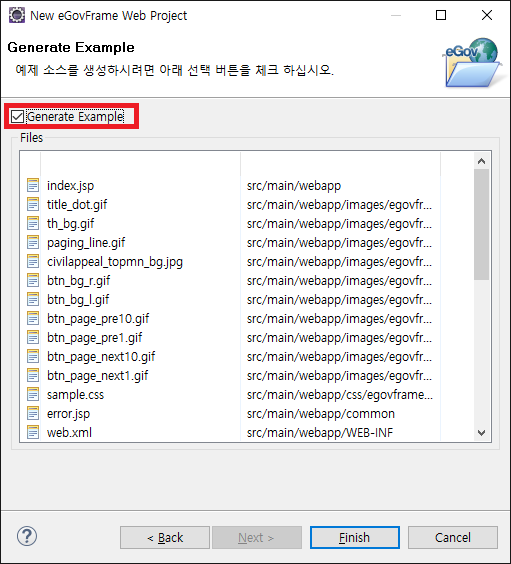Click the file icon beside th_bg.gif
The height and width of the screenshot is (564, 511).
pos(33,223)
